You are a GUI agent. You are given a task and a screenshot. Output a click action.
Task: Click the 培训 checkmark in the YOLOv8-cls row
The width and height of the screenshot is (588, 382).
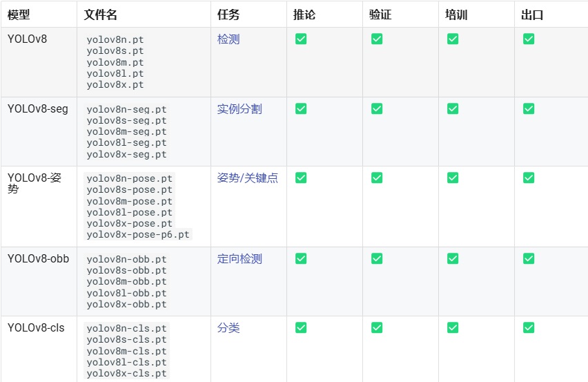point(453,327)
